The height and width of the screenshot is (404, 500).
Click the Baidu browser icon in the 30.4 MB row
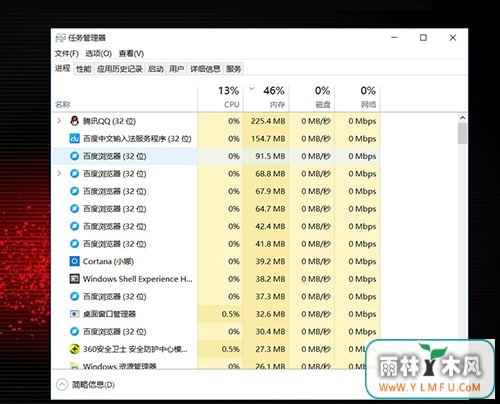[74, 331]
